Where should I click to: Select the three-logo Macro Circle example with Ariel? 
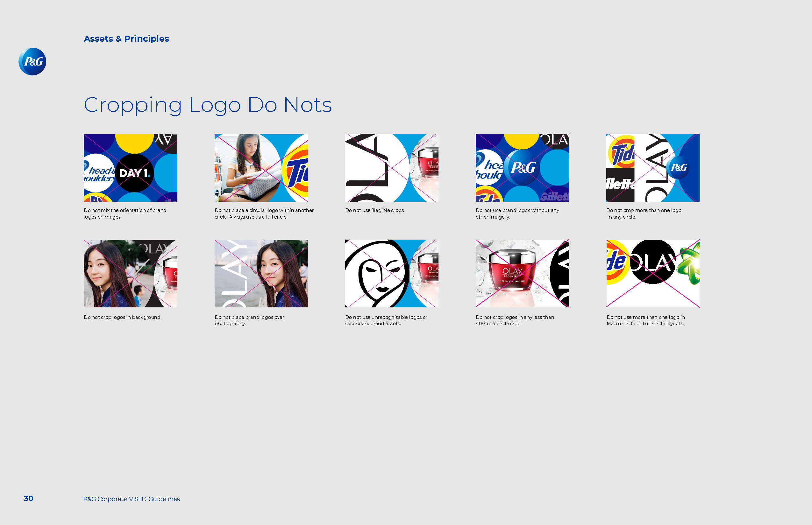[x=653, y=273]
